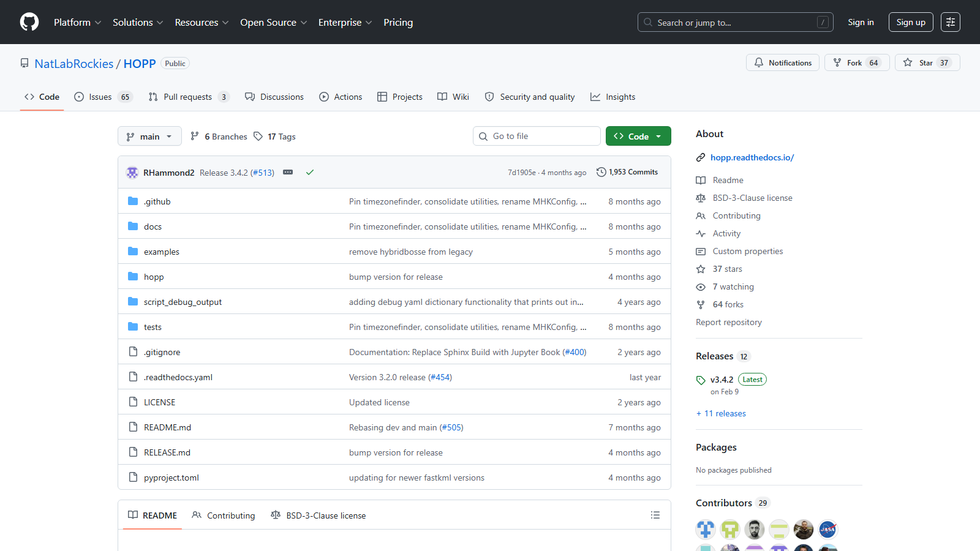Screen dimensions: 980x551
Task: Click the Sign in link
Action: [861, 22]
